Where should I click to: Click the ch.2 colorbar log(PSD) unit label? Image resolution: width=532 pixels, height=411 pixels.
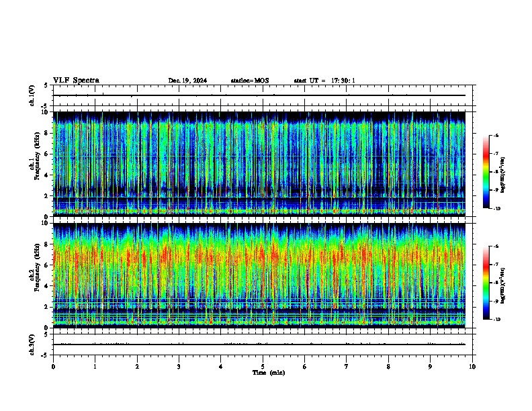[x=503, y=286]
